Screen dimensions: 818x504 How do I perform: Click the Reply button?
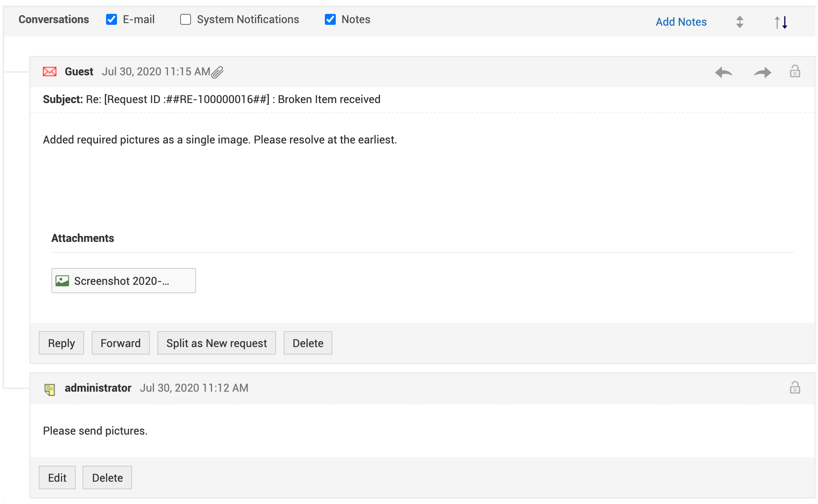click(61, 343)
